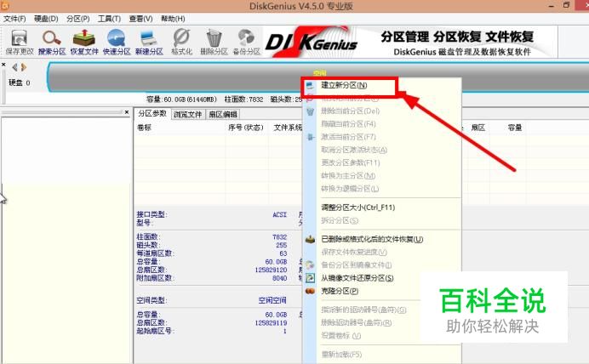Select 更改分区参数(F11) menu entry
This screenshot has height=364, width=589.
point(351,162)
